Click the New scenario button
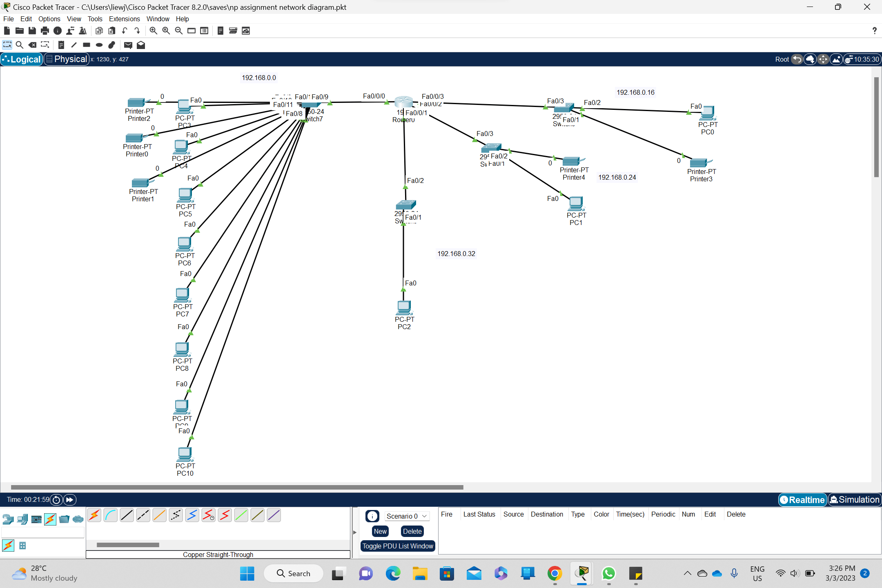882x588 pixels. [x=380, y=531]
